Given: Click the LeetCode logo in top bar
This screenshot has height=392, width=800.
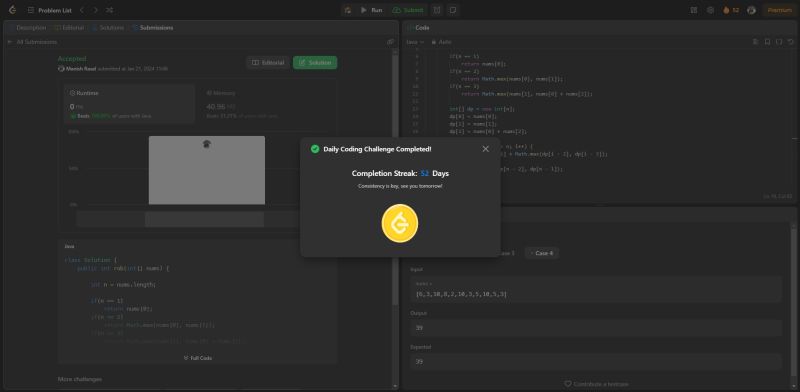Looking at the screenshot, I should pyautogui.click(x=12, y=10).
